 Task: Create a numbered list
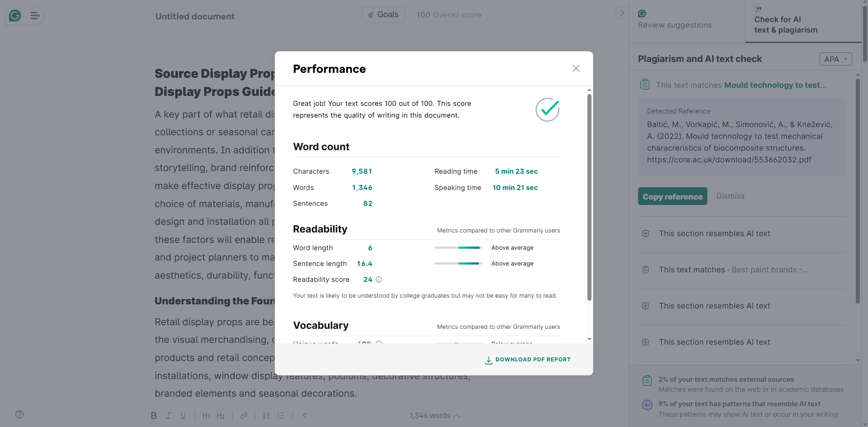[267, 416]
